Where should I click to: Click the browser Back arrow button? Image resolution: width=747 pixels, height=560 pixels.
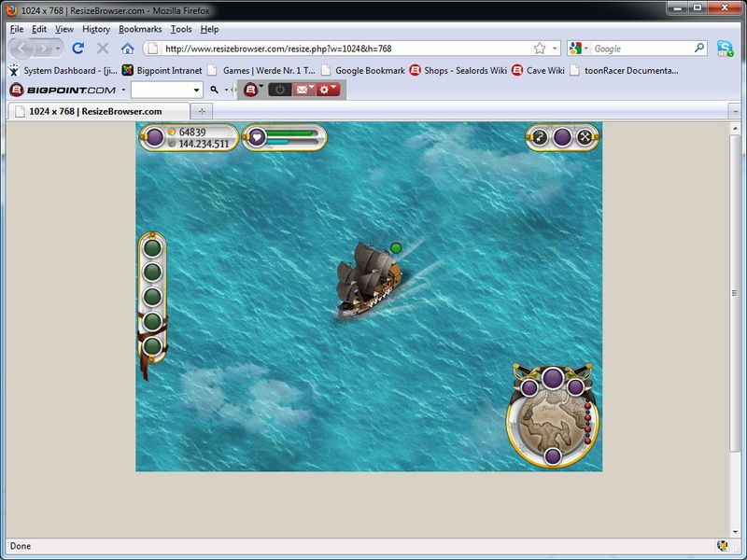click(21, 49)
